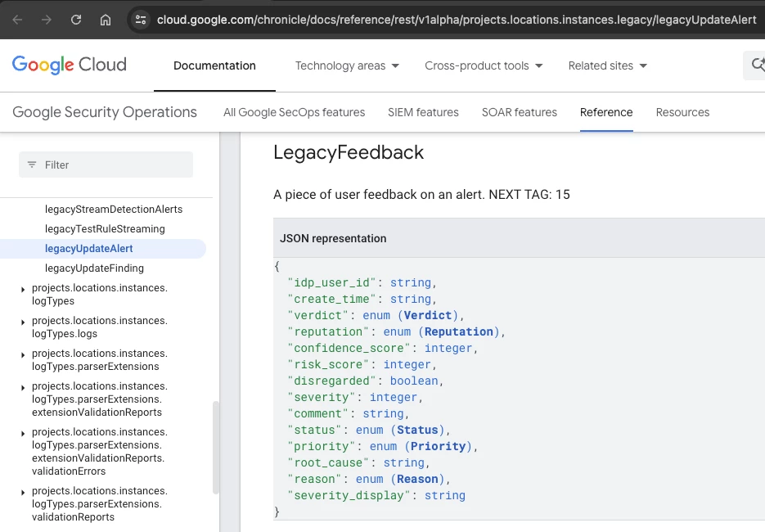Select the Documentation tab

214,65
